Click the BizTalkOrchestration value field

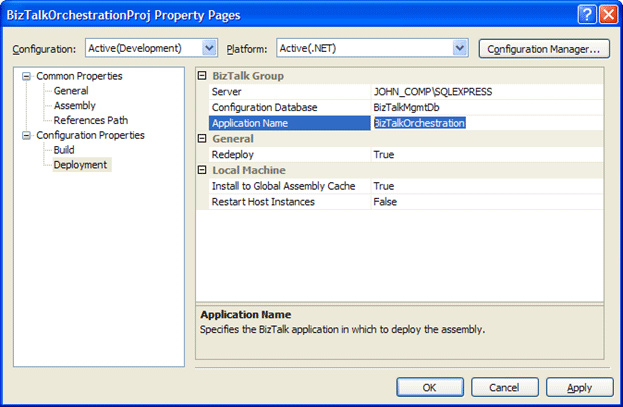tap(487, 123)
